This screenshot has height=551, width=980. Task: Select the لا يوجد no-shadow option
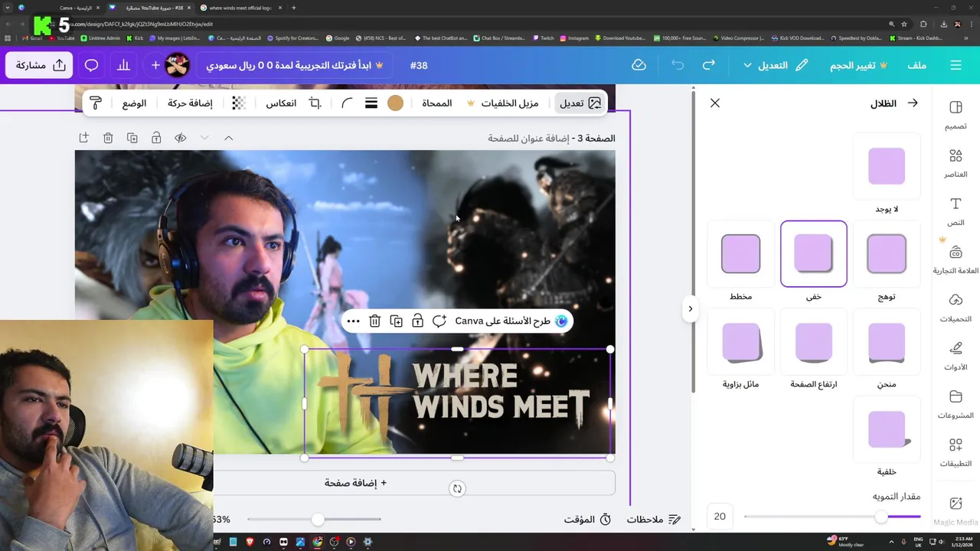[887, 166]
